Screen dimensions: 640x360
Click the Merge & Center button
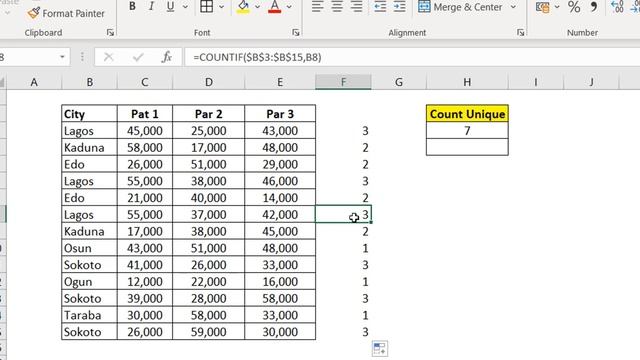pos(460,7)
